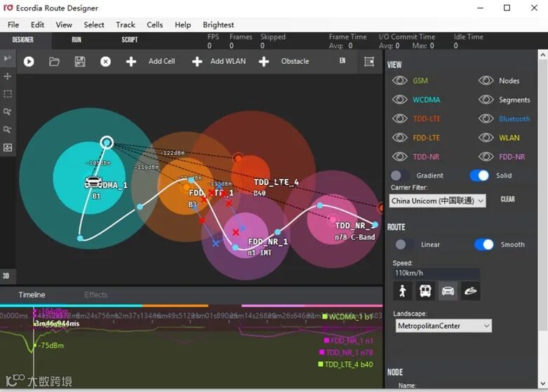
Task: Click the circled X clear icon in toolbar
Action: tap(105, 62)
